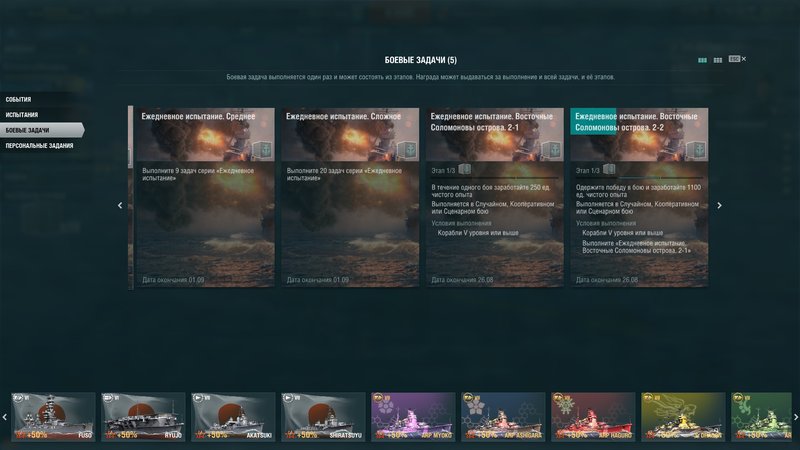Click the container reward icon on Сложное card
Viewport: 800px width, 450px height.
[x=407, y=151]
